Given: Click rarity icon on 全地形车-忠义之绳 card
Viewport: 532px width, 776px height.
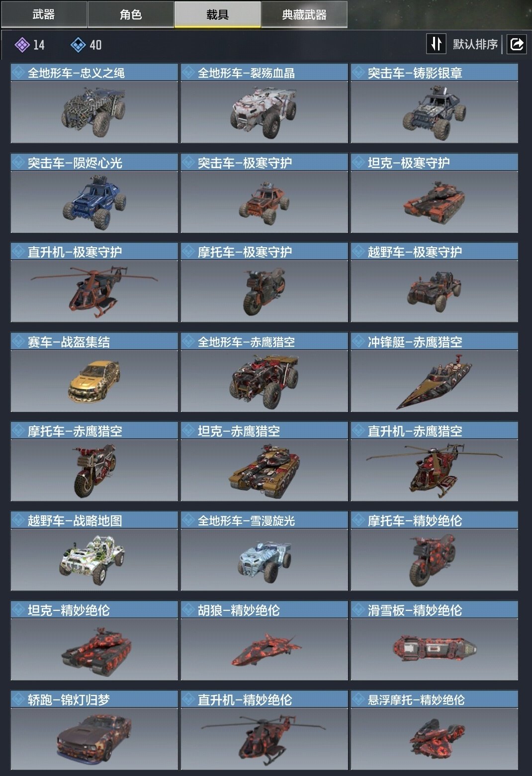Looking at the screenshot, I should (19, 73).
